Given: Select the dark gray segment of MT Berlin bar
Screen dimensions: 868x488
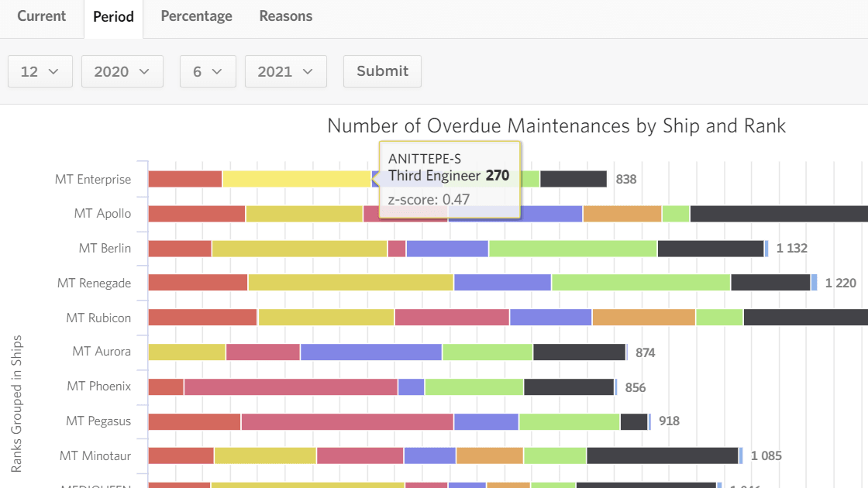Looking at the screenshot, I should point(710,249).
